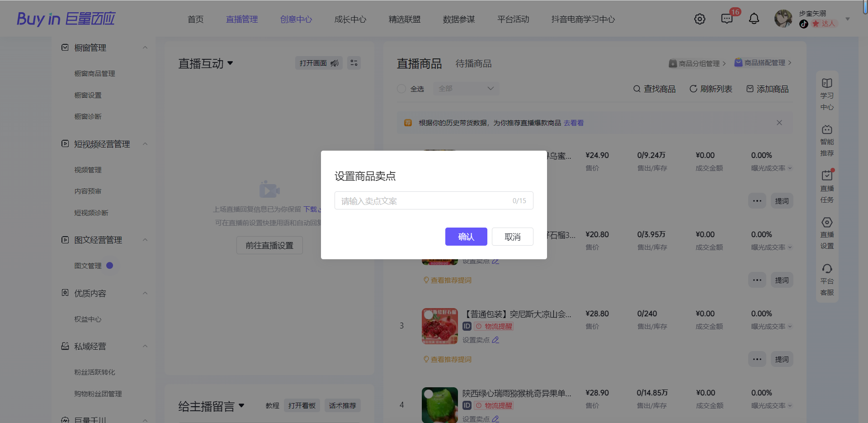Click the 话术推荐 button
868x423 pixels.
[342, 405]
